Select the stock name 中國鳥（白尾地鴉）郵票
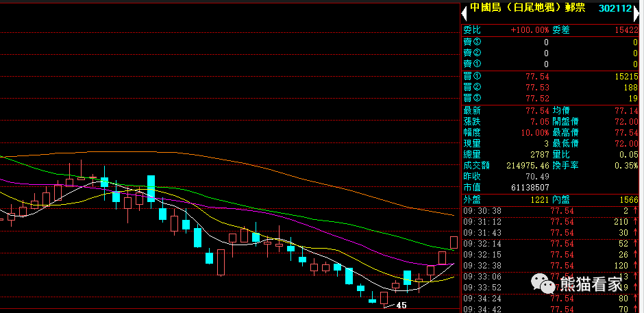Image resolution: width=644 pixels, height=313 pixels. 528,8
